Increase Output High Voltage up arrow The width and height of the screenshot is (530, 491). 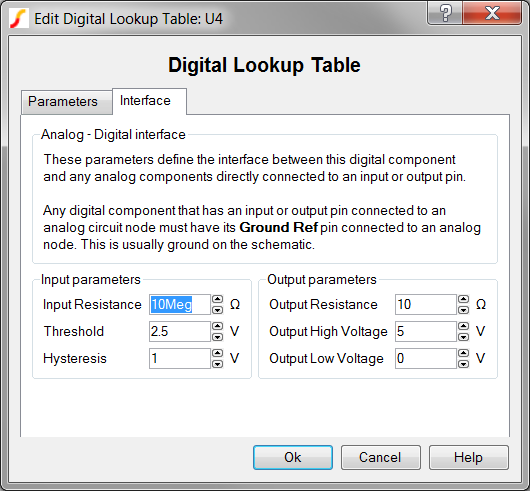(x=463, y=326)
